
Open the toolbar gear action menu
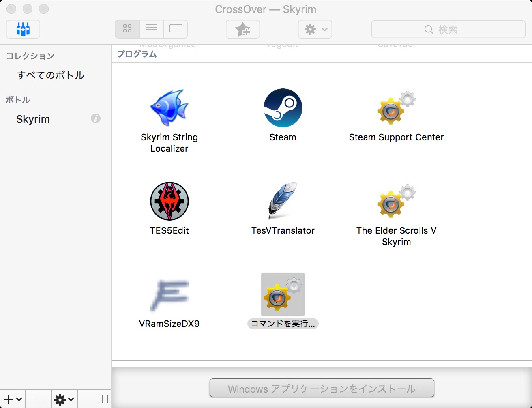pos(315,29)
